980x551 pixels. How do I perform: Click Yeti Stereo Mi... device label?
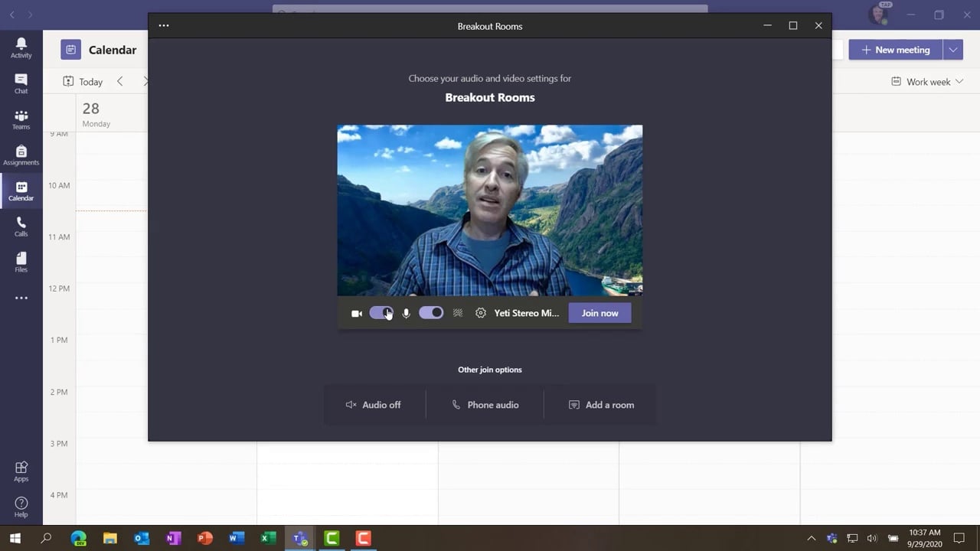point(527,313)
